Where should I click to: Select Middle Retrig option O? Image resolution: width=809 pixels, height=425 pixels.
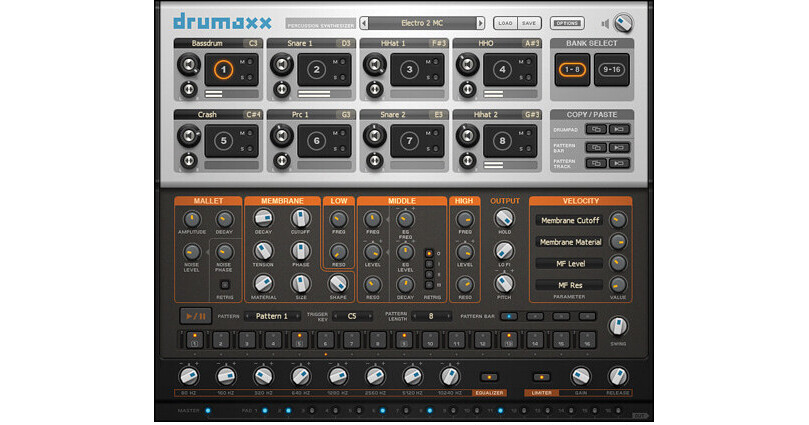coord(429,254)
